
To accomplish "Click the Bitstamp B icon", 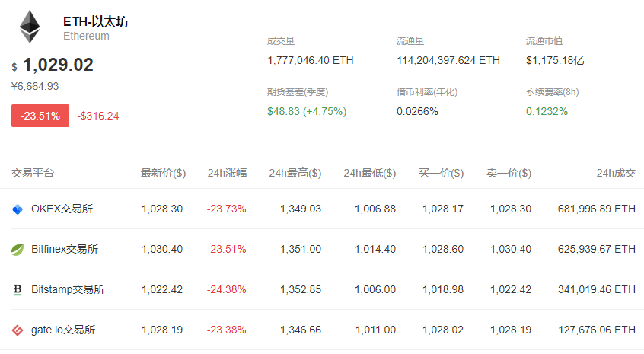I will click(x=18, y=289).
